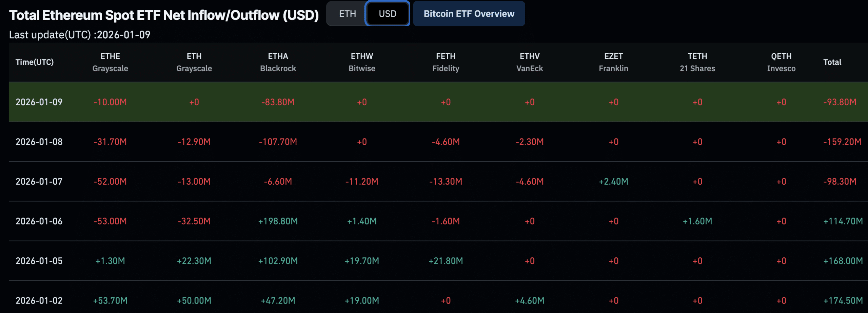Open the Bitcoin ETF Overview page

coord(469,14)
